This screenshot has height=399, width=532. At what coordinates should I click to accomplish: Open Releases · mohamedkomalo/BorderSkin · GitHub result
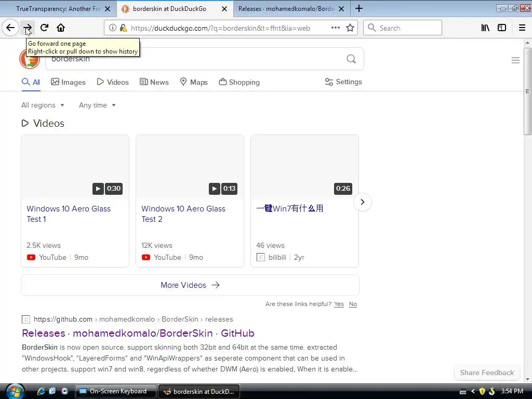pyautogui.click(x=138, y=333)
